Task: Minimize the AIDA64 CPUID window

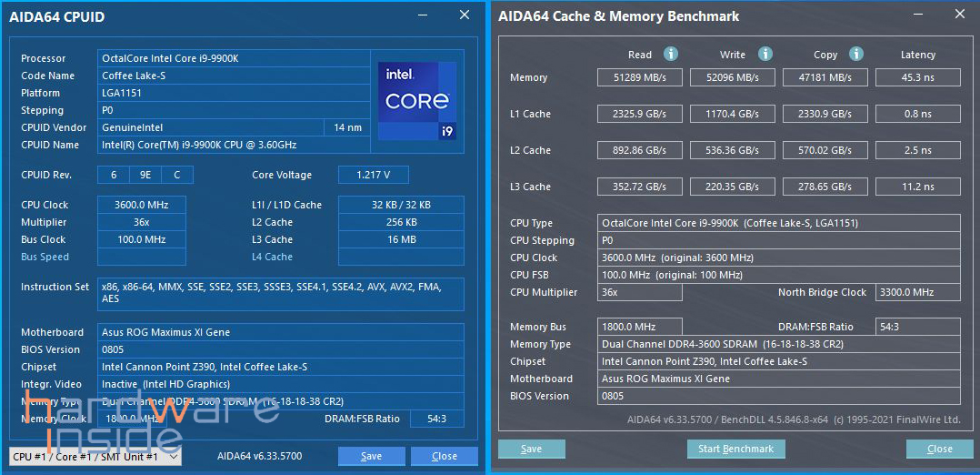Action: coord(423,15)
